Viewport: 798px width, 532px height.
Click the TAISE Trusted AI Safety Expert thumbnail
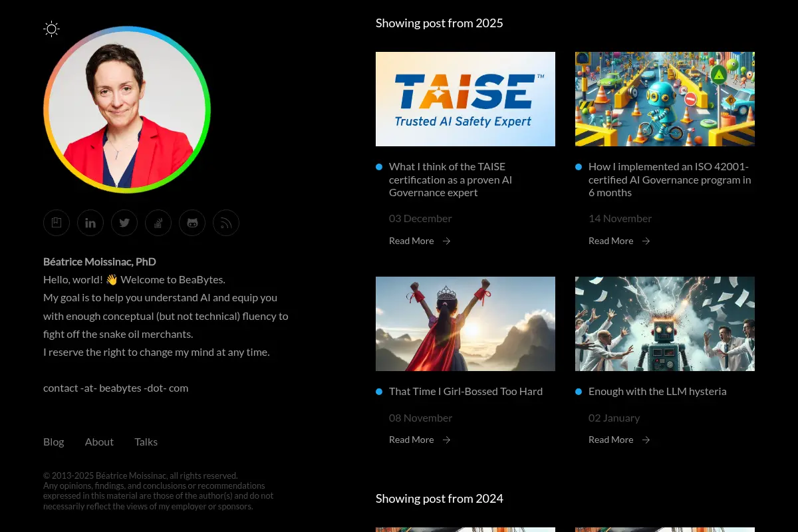pyautogui.click(x=465, y=99)
